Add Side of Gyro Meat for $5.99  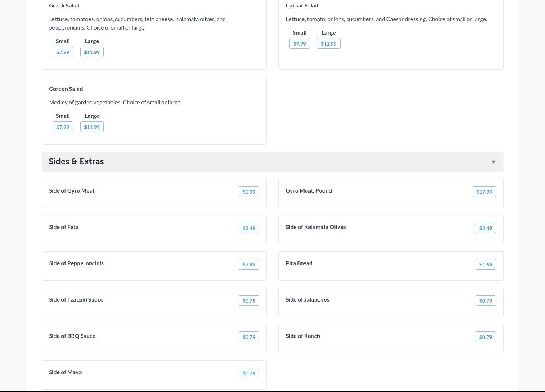249,192
